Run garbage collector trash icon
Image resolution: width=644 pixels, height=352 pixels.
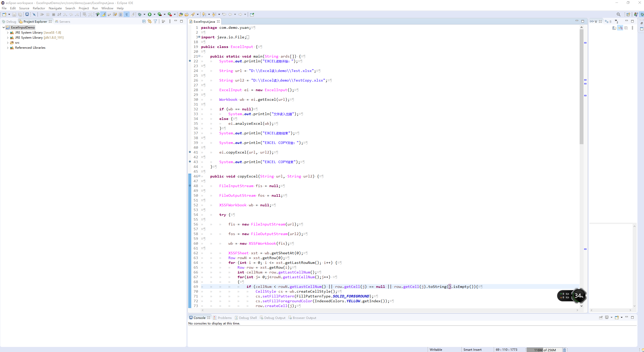[x=564, y=350]
